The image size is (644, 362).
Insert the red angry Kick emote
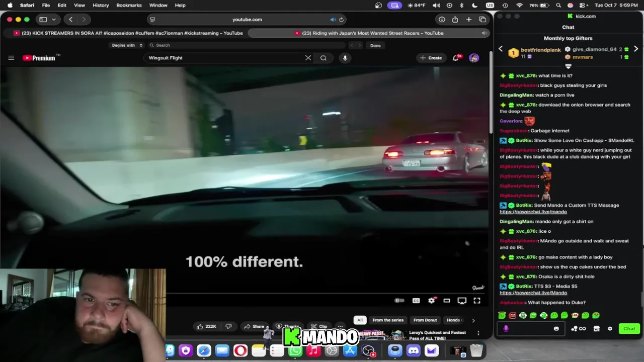click(512, 315)
